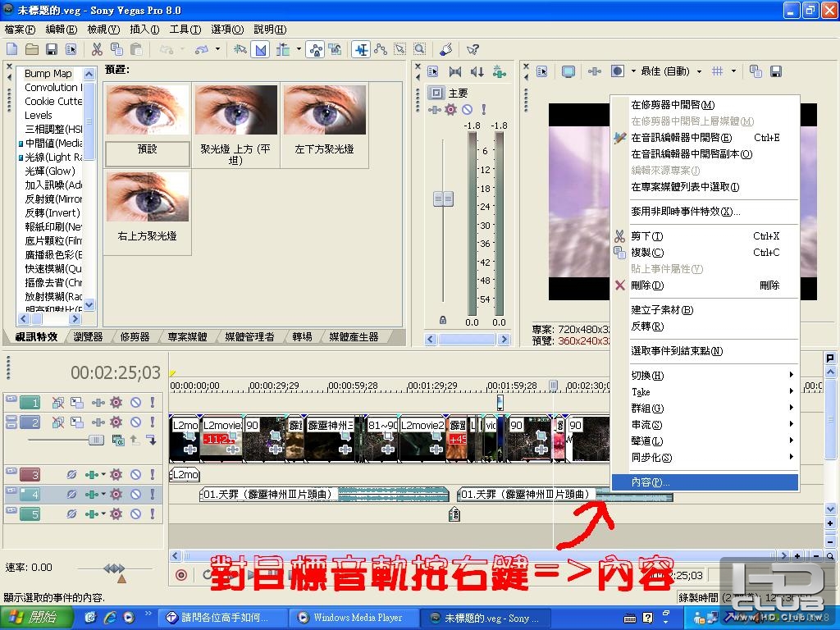
Task: Toggle Lock Envelopes to Events
Action: click(316, 50)
